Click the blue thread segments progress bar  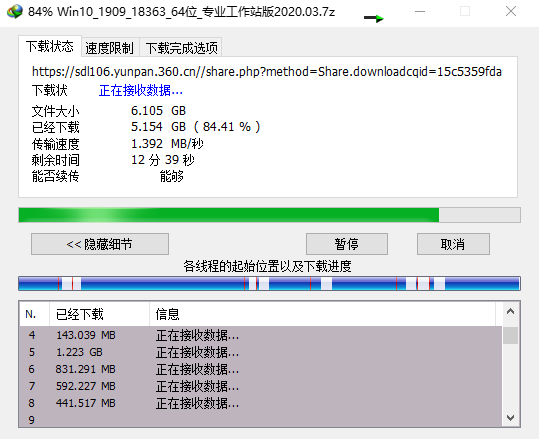pyautogui.click(x=270, y=284)
